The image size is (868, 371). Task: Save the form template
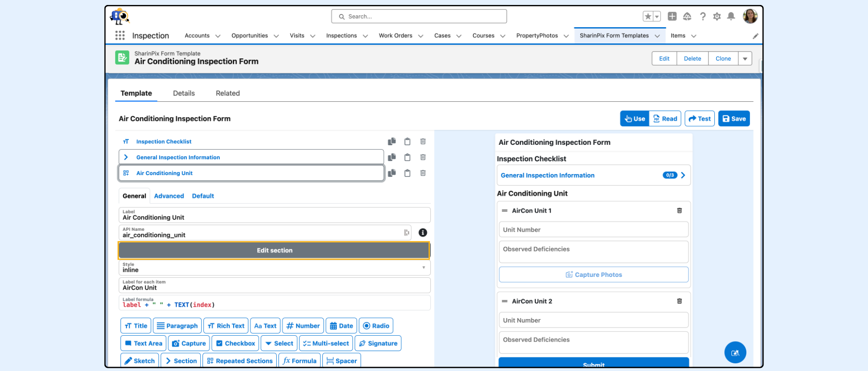[734, 119]
